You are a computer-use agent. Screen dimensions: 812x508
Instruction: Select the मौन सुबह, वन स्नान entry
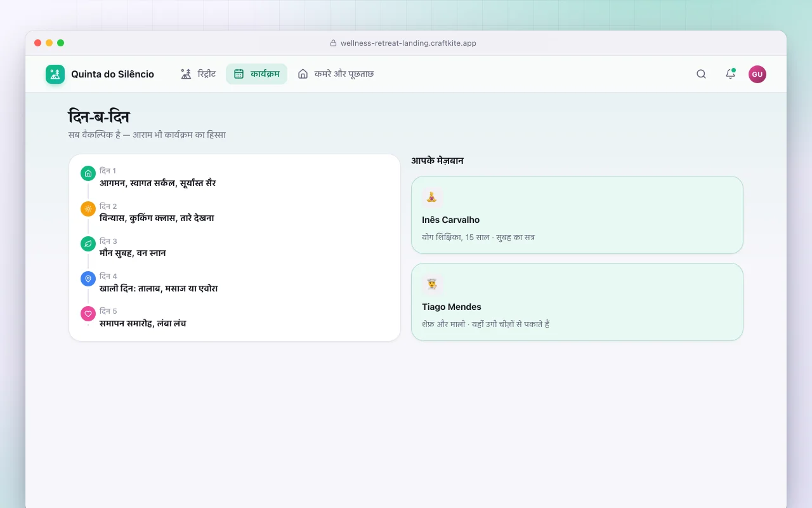(133, 253)
